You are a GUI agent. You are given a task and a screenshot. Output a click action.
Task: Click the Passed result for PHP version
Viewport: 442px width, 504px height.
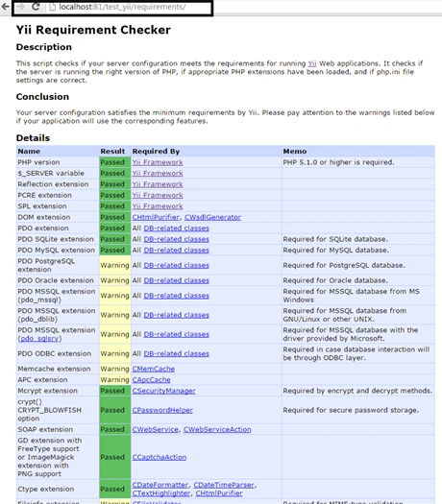point(115,162)
